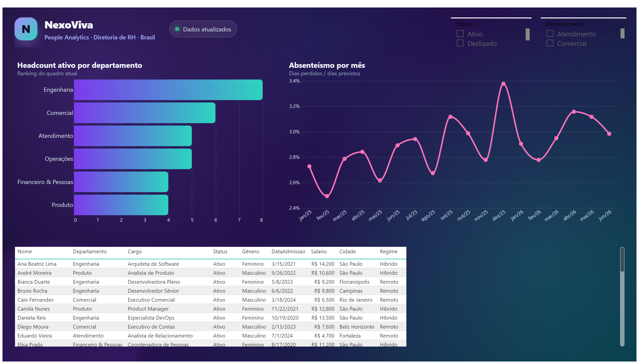The image size is (639, 364).
Task: Click the Especialista DevOps cargo cell
Action: (151, 318)
